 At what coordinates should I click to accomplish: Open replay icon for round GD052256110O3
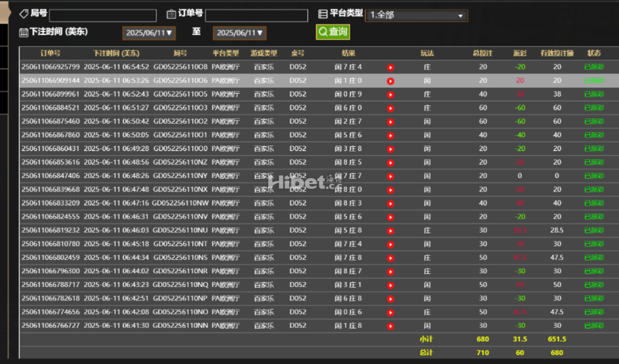coord(391,108)
